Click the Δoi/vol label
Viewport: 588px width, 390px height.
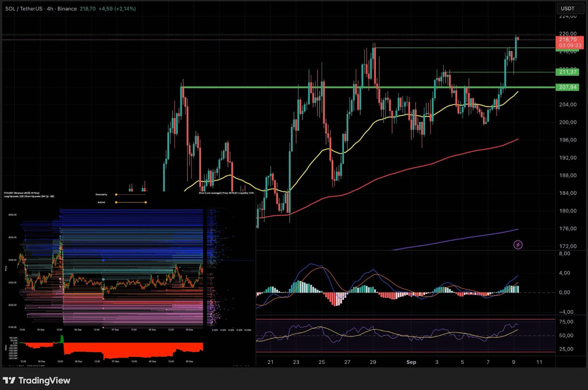pyautogui.click(x=101, y=202)
